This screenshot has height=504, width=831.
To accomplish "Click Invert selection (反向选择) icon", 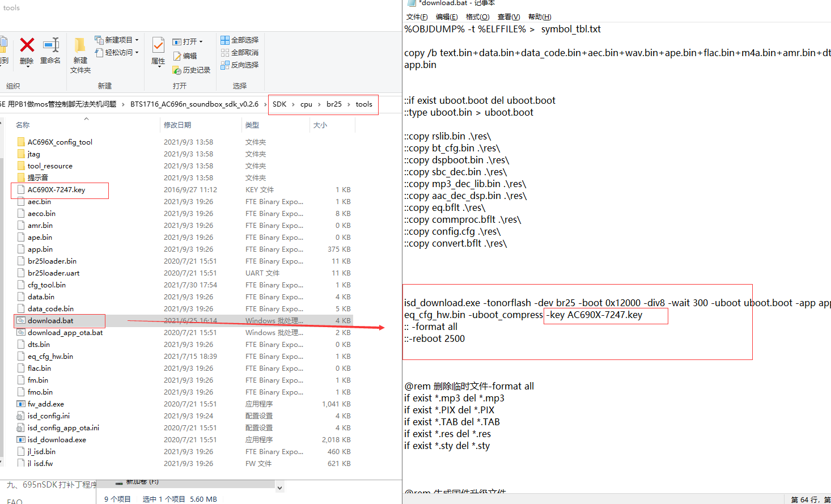I will [225, 65].
